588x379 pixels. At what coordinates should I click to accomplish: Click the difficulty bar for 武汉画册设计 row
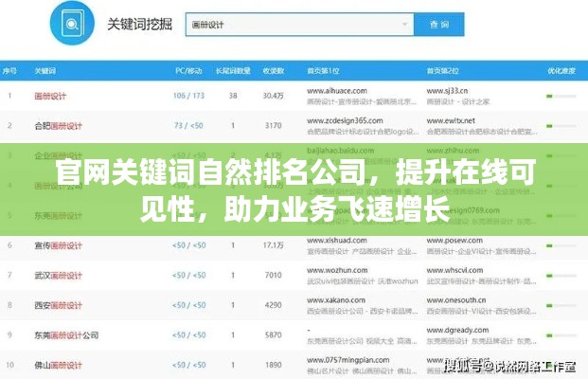coord(561,277)
